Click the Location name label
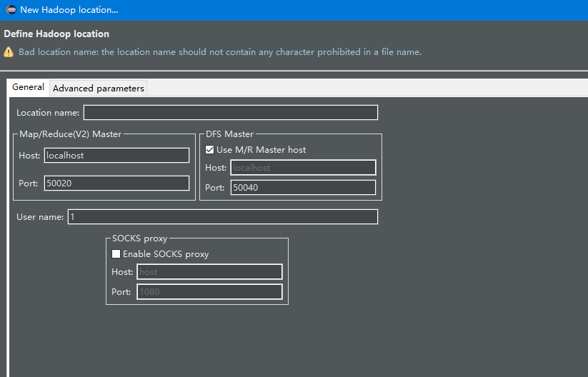 pos(48,113)
